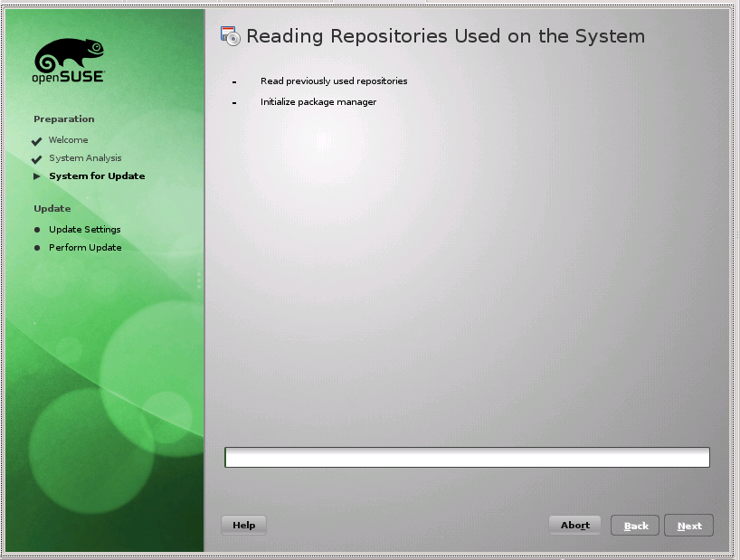This screenshot has height=560, width=740.
Task: Click the 'Reading Repositories Used on the System' title
Action: point(445,36)
